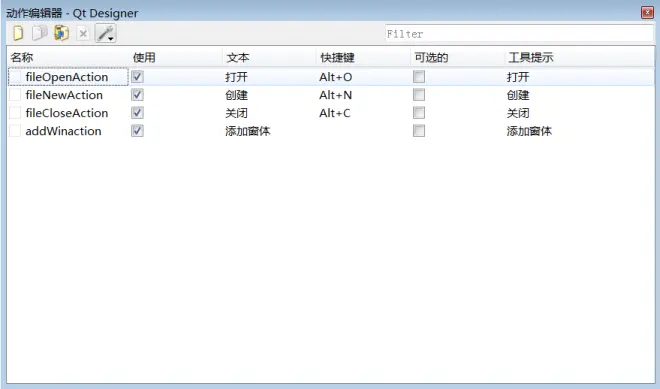Click the Alt+C shortcut cell

(335, 113)
